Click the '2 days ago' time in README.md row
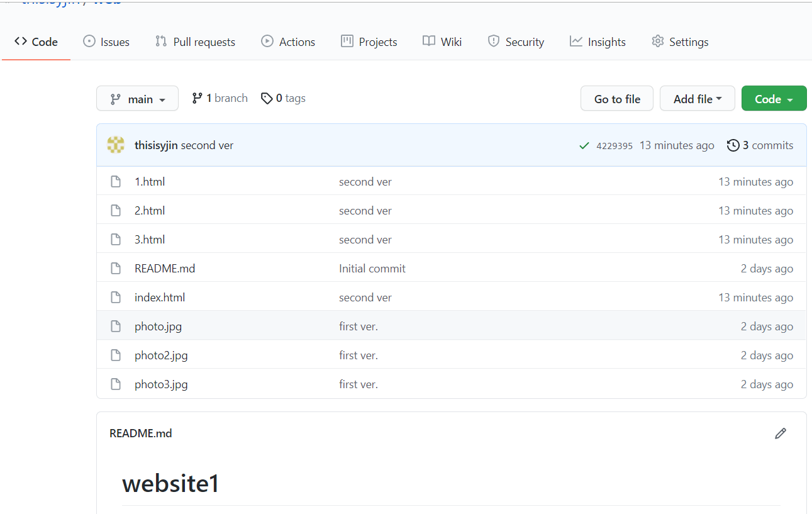This screenshot has height=514, width=812. click(x=767, y=269)
